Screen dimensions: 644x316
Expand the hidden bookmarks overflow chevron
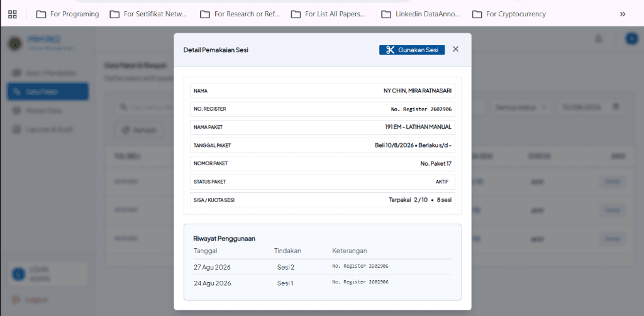[x=623, y=14]
